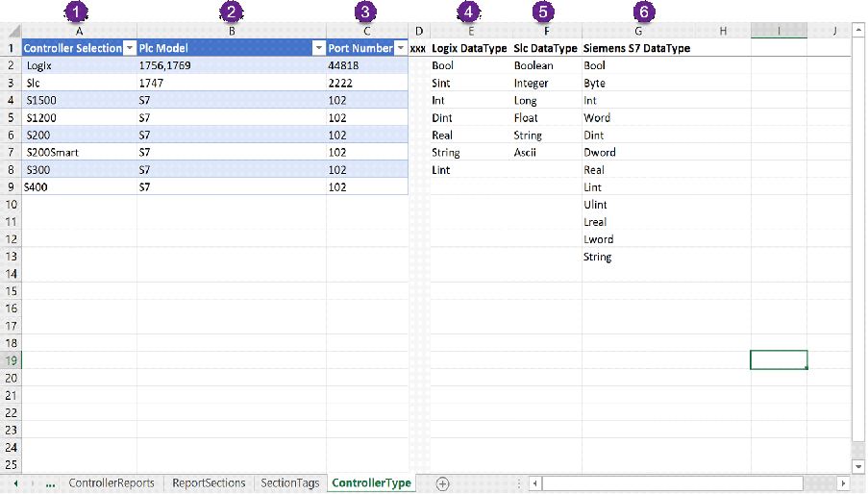This screenshot has height=494, width=868.
Task: Select the ControllerType sheet tab
Action: (371, 482)
